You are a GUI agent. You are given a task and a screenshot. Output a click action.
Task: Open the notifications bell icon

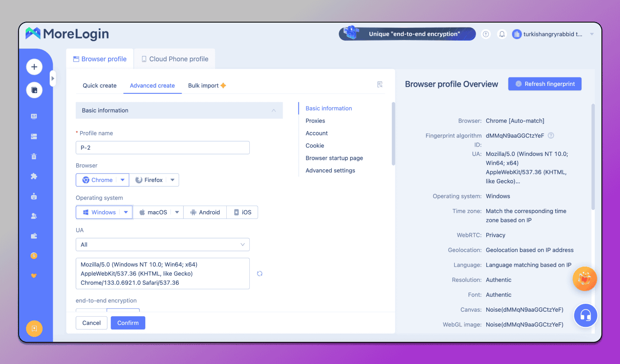(502, 34)
